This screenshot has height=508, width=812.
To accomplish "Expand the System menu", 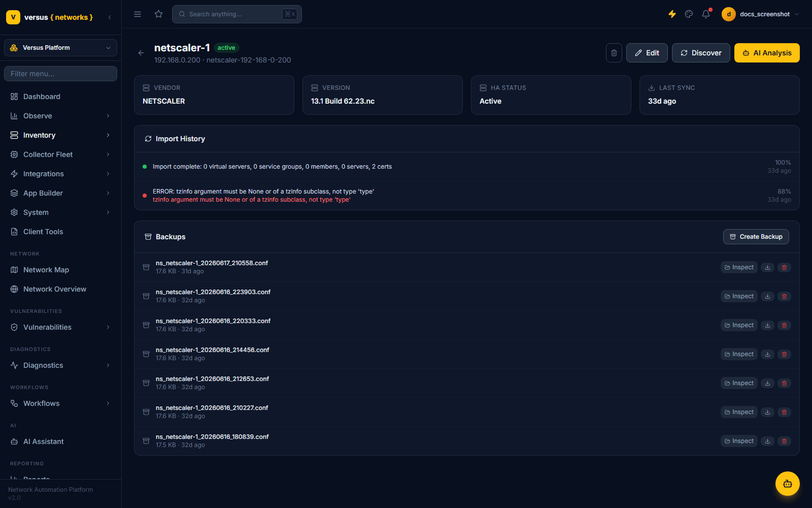I will click(x=60, y=212).
